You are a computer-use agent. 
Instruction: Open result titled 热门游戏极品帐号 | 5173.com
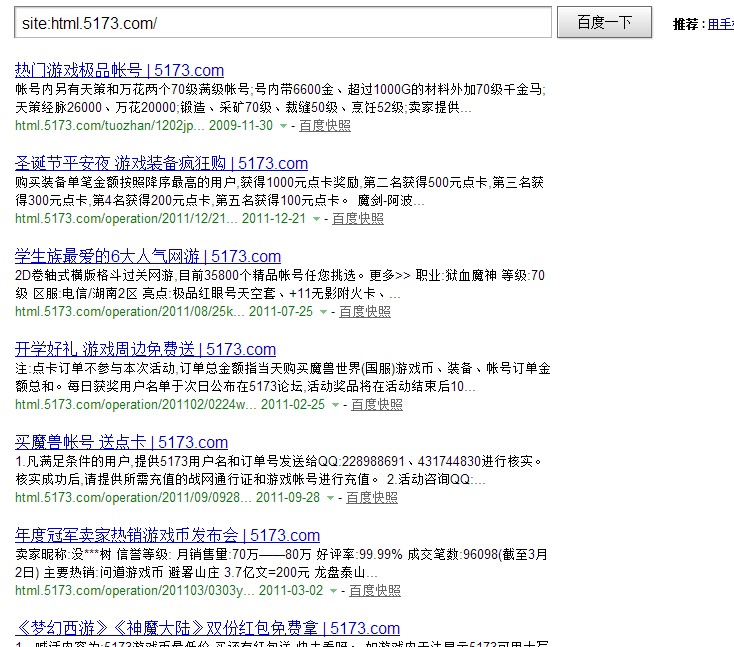119,70
